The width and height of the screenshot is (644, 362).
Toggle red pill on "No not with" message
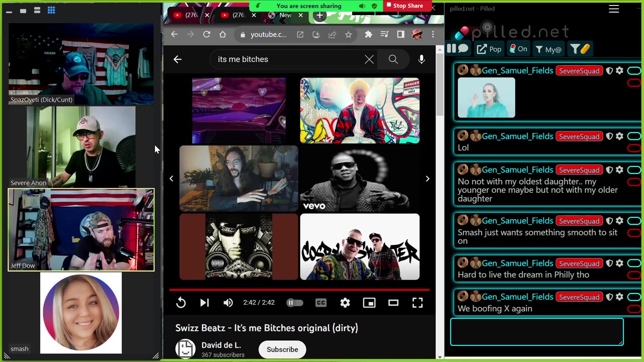click(x=634, y=182)
